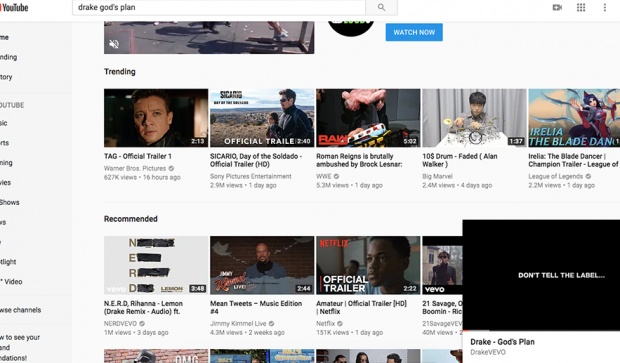
Task: Click the WATCH NOW button
Action: [414, 32]
